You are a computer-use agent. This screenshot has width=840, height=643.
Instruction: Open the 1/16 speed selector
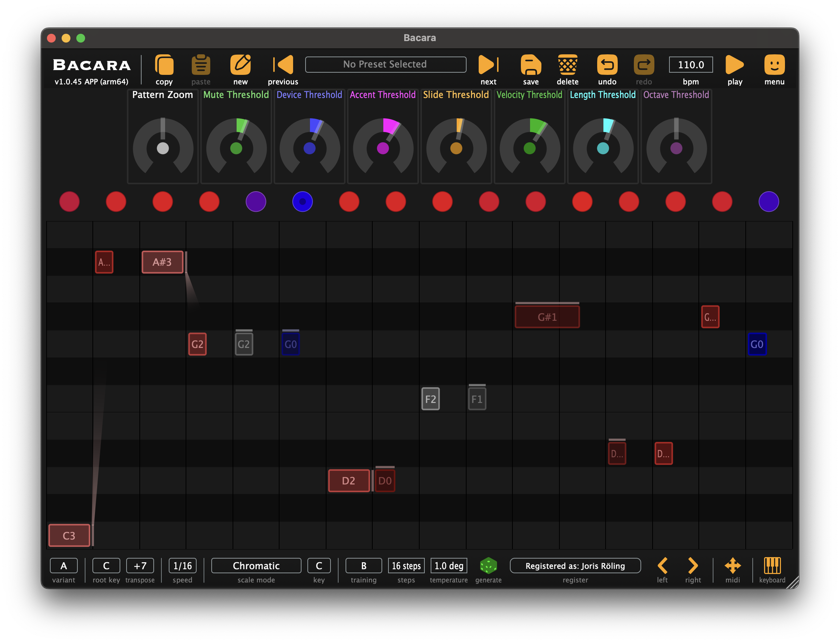pyautogui.click(x=182, y=566)
